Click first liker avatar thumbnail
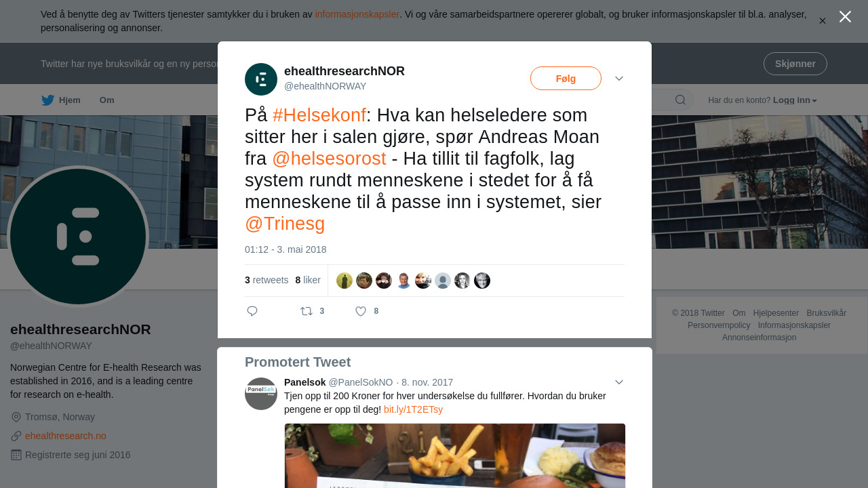 click(344, 281)
